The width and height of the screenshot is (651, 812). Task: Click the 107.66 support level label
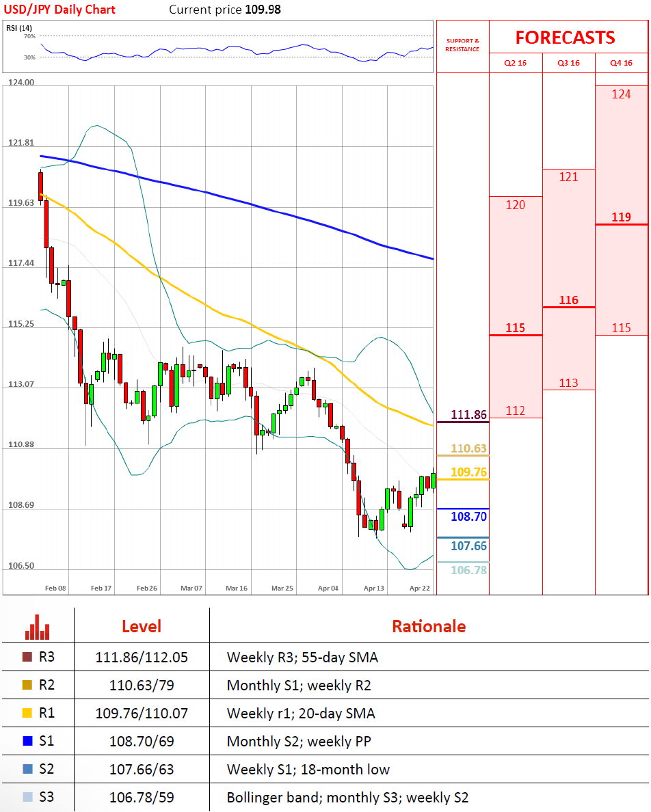[x=468, y=546]
